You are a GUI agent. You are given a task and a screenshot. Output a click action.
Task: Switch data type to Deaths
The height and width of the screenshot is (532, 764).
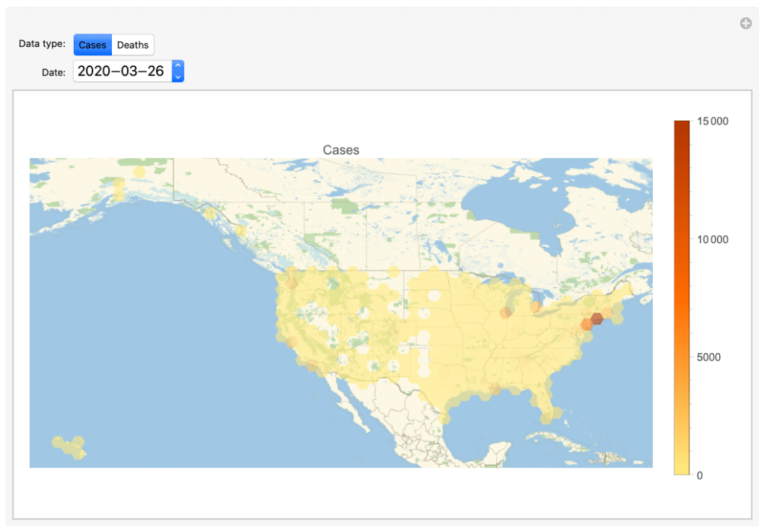(x=133, y=45)
